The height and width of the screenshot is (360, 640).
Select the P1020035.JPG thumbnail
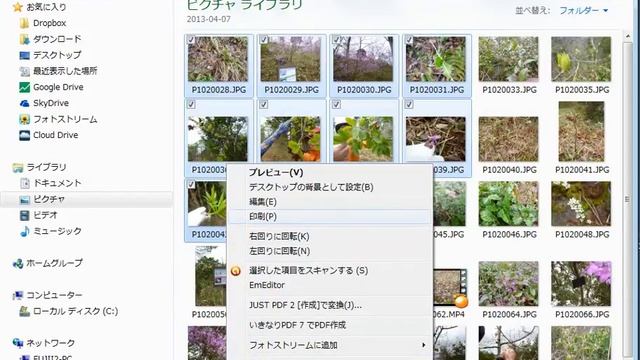pos(581,59)
